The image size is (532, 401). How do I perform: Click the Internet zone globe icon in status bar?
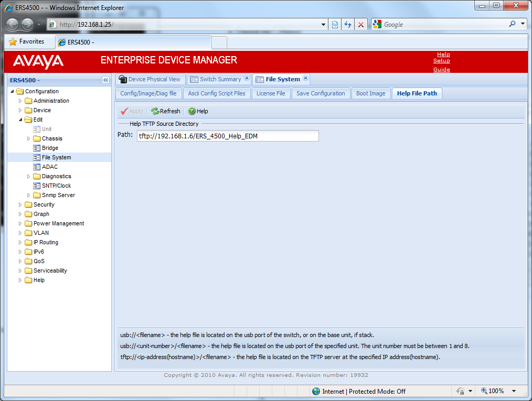point(316,391)
